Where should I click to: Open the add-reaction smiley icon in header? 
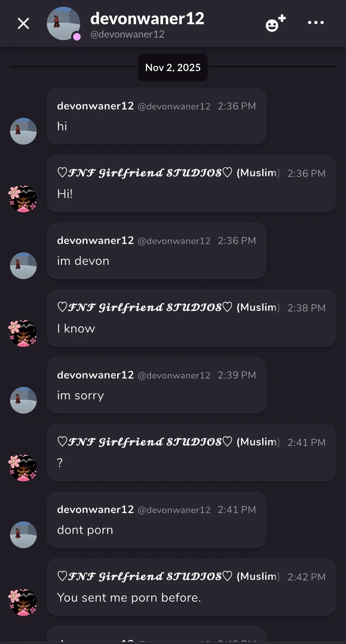(x=276, y=23)
